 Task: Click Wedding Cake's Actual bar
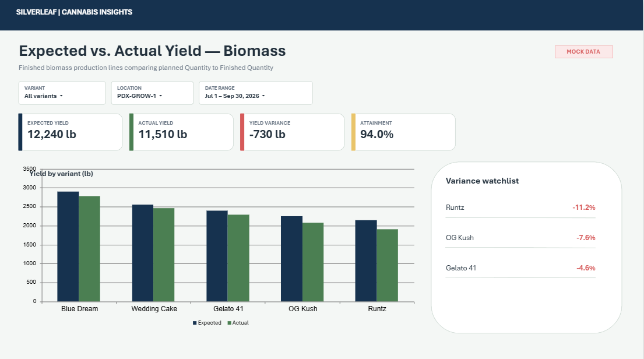tap(164, 255)
